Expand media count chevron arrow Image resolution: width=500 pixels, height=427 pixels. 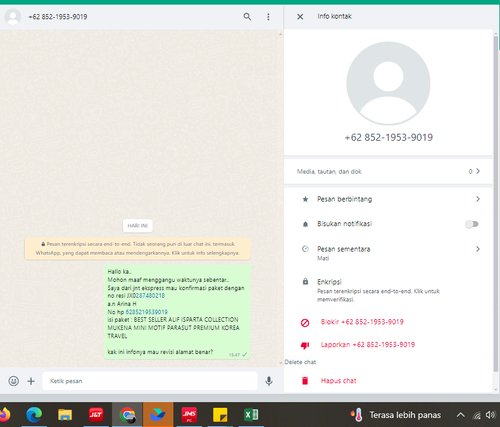[x=478, y=171]
